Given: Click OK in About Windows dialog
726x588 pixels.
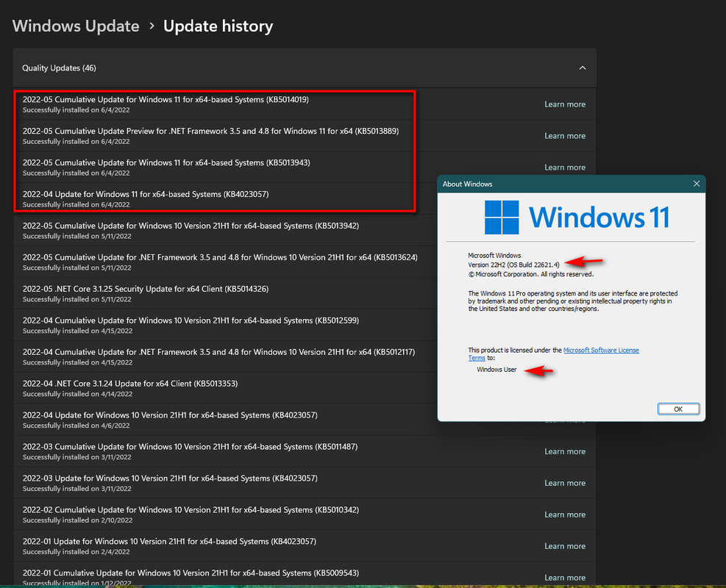Looking at the screenshot, I should pyautogui.click(x=678, y=409).
